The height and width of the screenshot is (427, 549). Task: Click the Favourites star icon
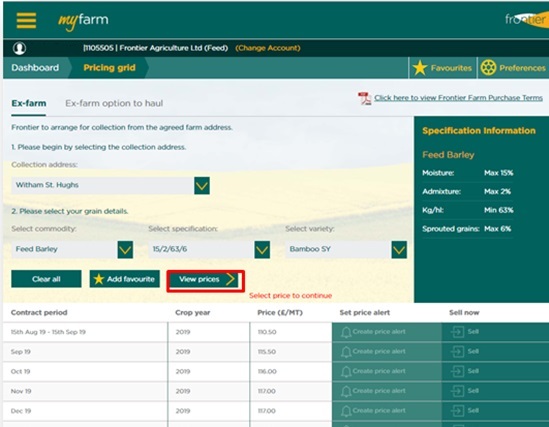click(x=419, y=68)
